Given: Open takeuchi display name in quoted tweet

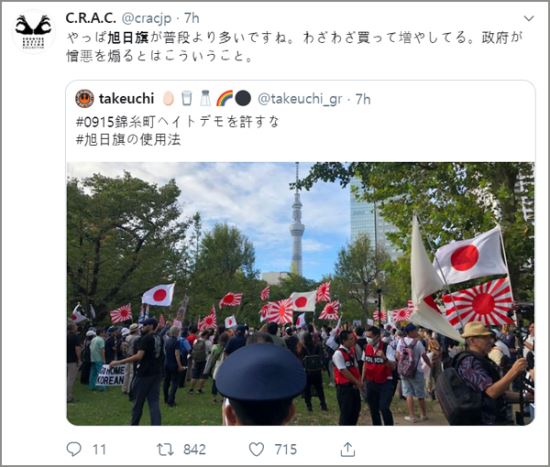Looking at the screenshot, I should [126, 99].
